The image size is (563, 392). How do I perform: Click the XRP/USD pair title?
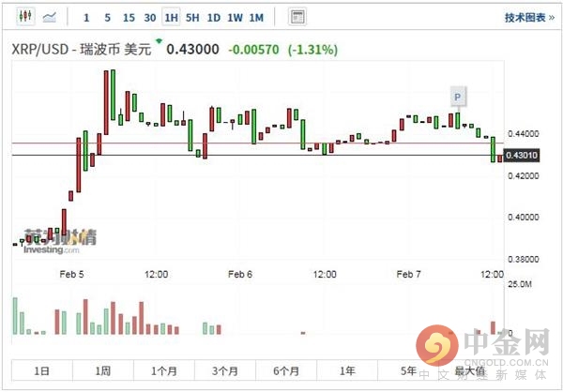pyautogui.click(x=81, y=49)
